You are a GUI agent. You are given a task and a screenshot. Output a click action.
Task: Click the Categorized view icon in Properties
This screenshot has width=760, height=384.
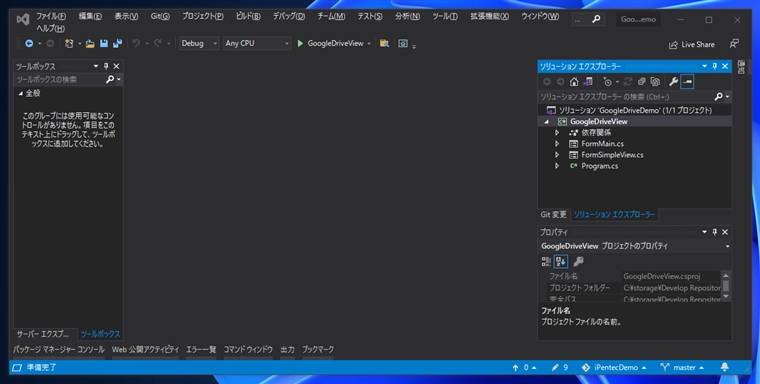click(x=546, y=262)
